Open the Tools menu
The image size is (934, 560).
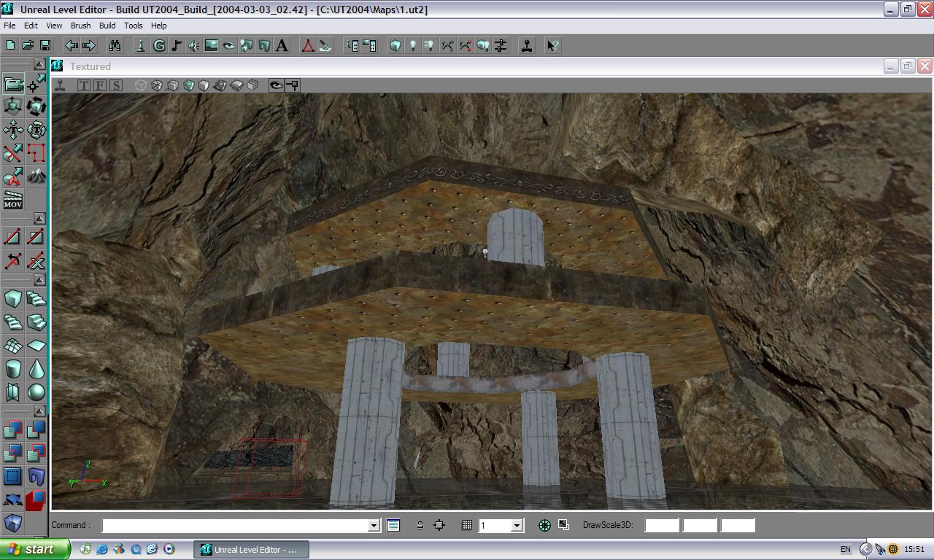(x=133, y=26)
